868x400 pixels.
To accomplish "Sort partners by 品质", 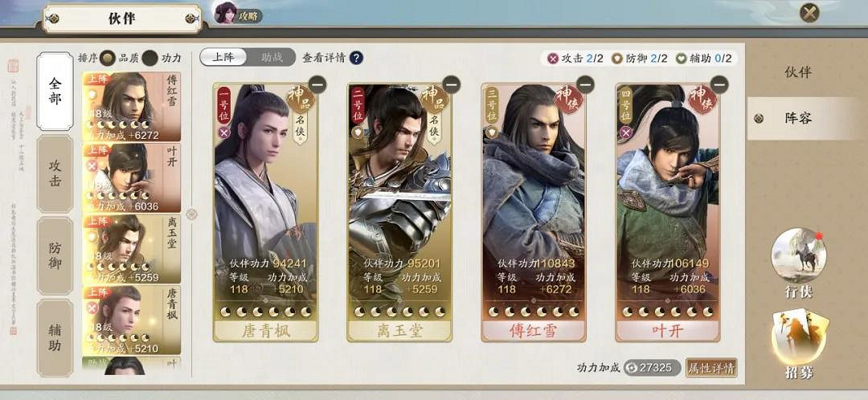I will (108, 58).
